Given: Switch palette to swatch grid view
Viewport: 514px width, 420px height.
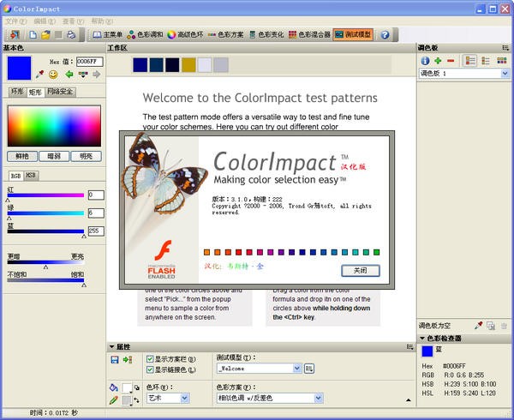Looking at the screenshot, I should click(501, 61).
